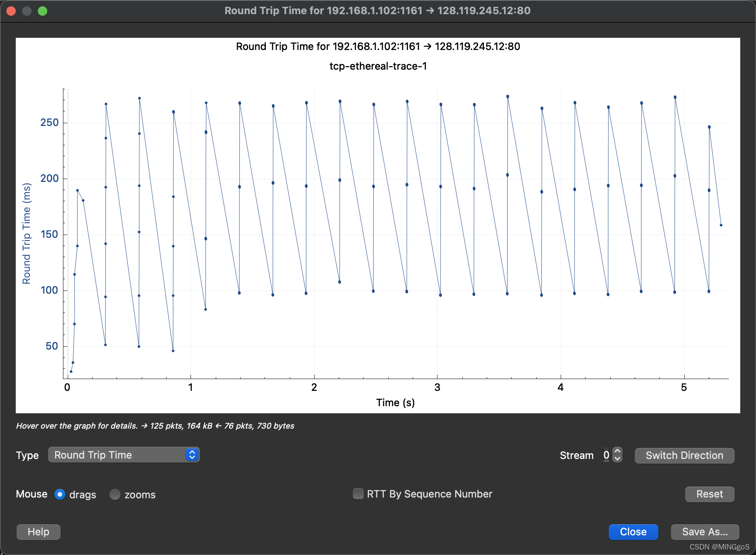Click the Save As... button
The image size is (756, 555).
(x=704, y=532)
